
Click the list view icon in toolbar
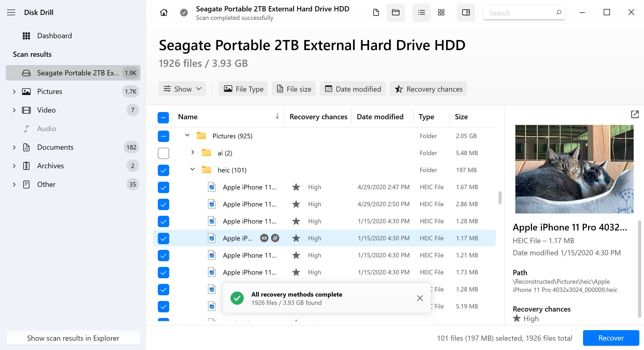(421, 12)
